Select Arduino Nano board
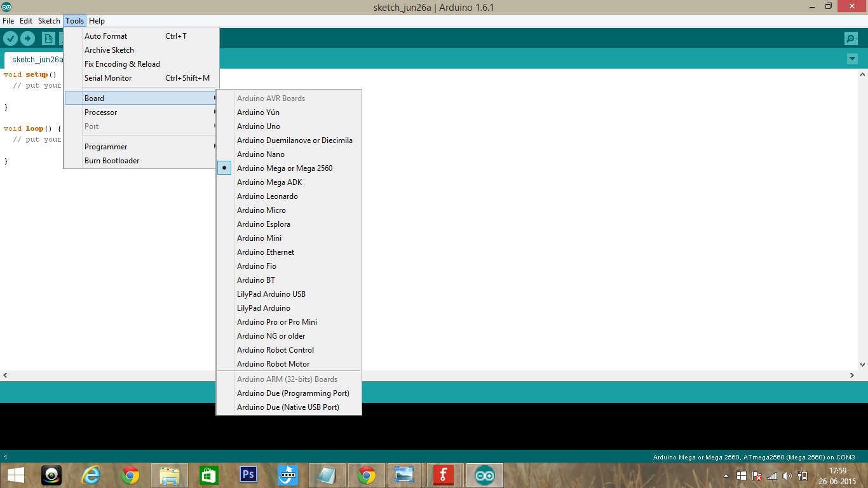This screenshot has height=488, width=868. point(289,154)
